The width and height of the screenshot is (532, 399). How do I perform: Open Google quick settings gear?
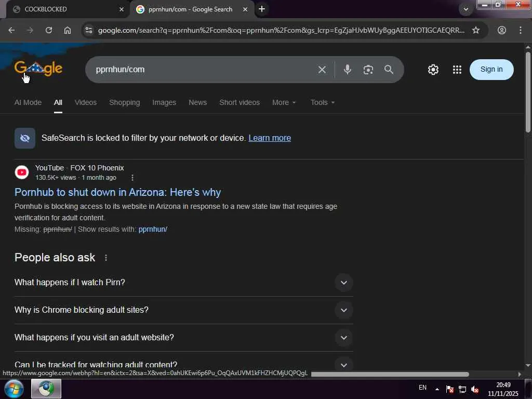[x=433, y=70]
